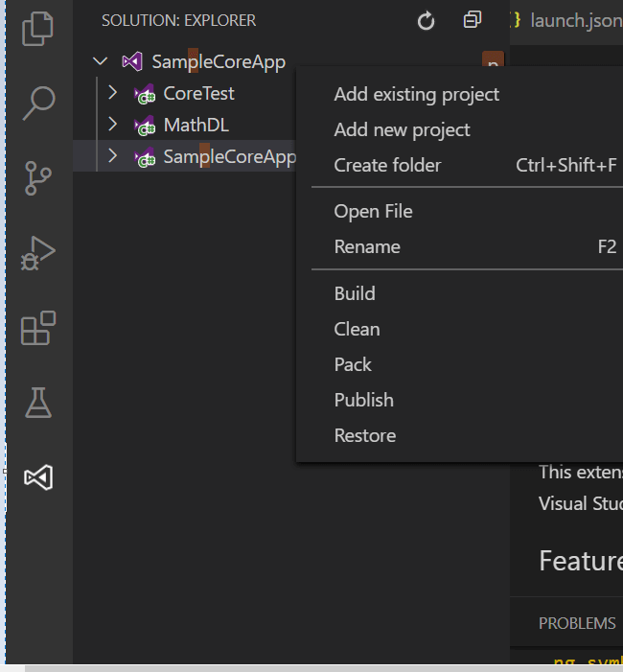Choose Add existing project from context menu
This screenshot has width=623, height=672.
tap(416, 94)
